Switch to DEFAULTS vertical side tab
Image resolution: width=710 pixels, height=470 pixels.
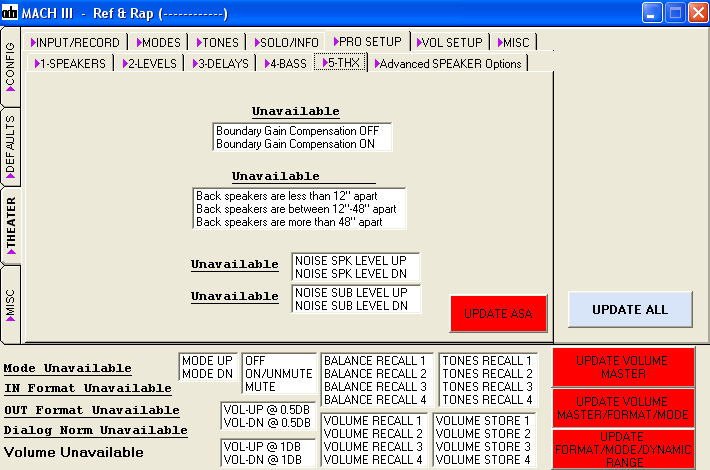[x=11, y=147]
